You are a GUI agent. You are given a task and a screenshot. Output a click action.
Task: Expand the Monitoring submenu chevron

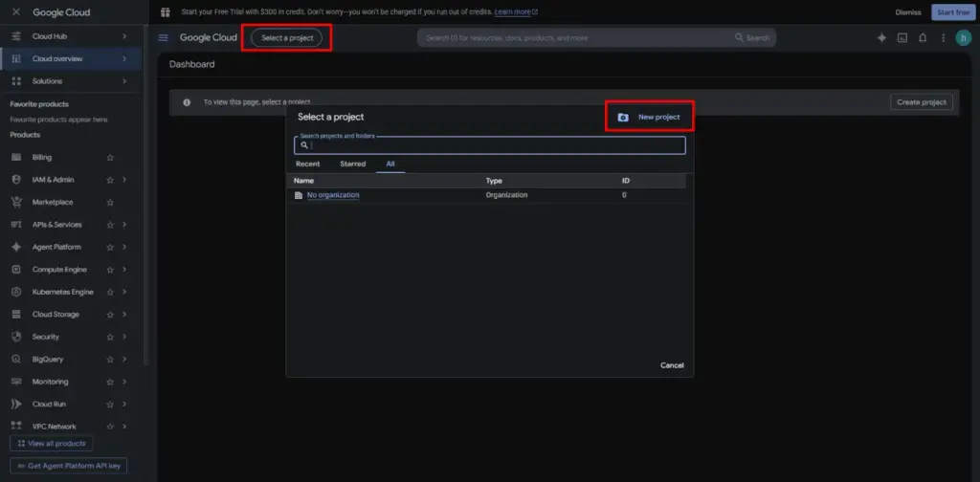click(x=124, y=383)
